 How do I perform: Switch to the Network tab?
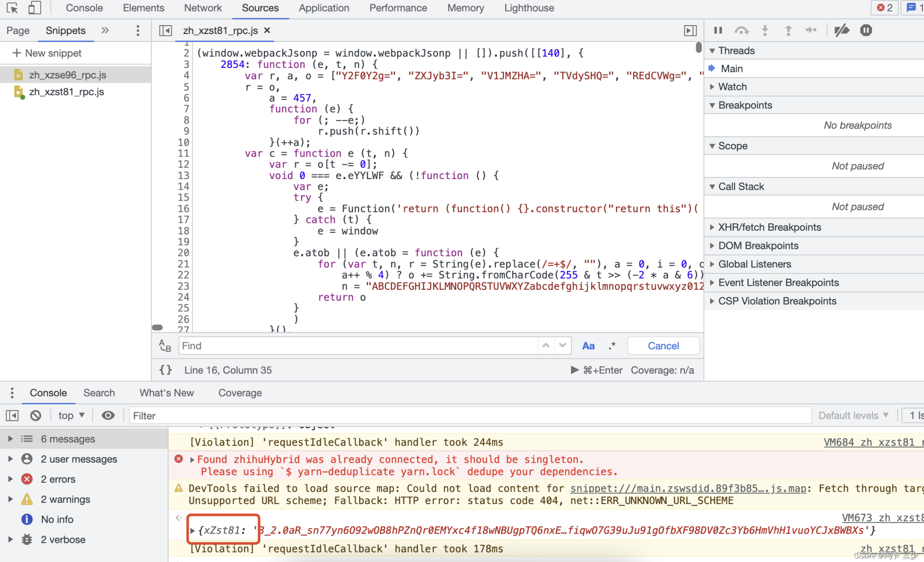203,8
